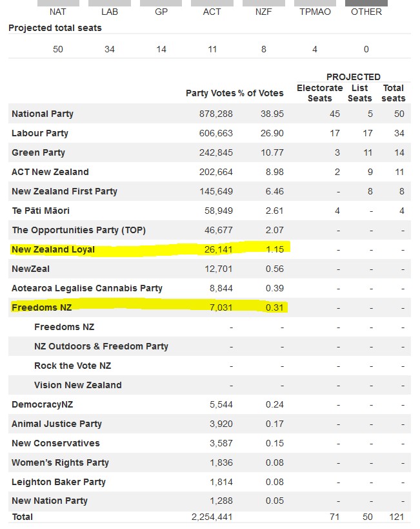Click the Party Votes column header

(x=210, y=93)
